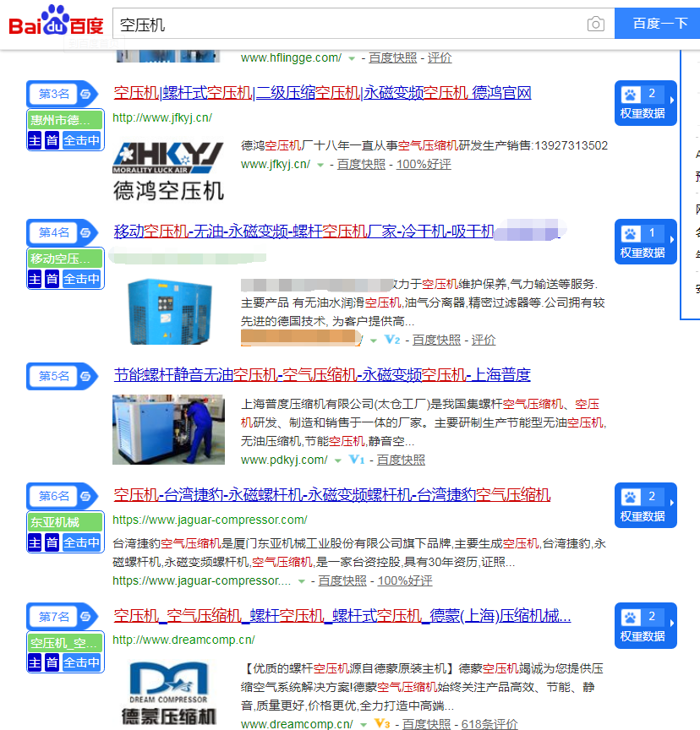The height and width of the screenshot is (730, 700).
Task: Open the http://www.dreamcomp.cn/ URL under the title
Action: coord(184,640)
